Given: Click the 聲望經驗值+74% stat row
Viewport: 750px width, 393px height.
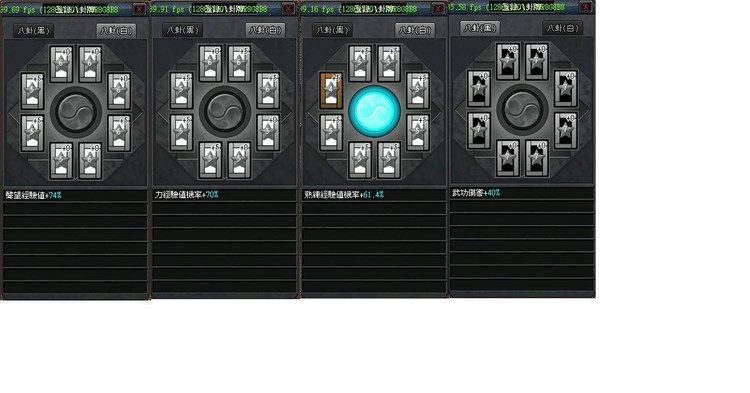Looking at the screenshot, I should 76,195.
